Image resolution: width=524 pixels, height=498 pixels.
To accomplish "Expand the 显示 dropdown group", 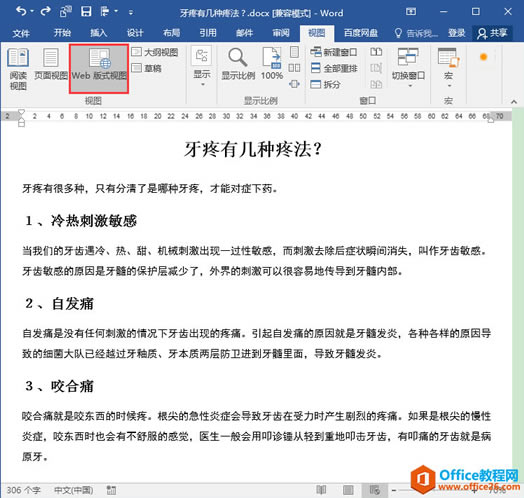I will pyautogui.click(x=202, y=67).
